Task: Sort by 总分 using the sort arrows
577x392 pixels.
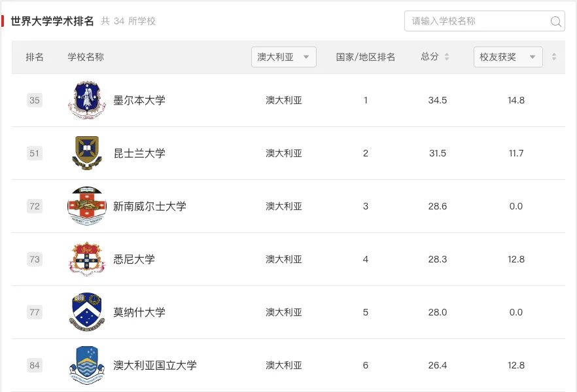Action: [447, 57]
